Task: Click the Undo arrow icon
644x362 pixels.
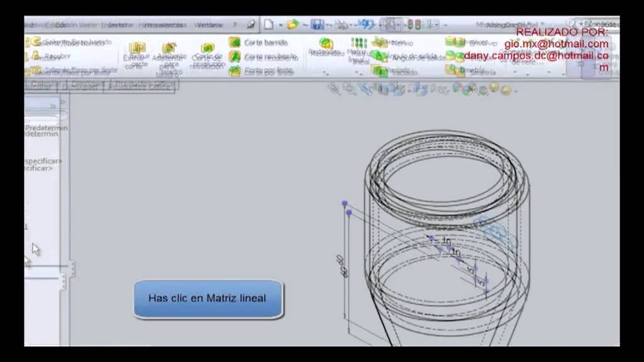Action: click(365, 25)
